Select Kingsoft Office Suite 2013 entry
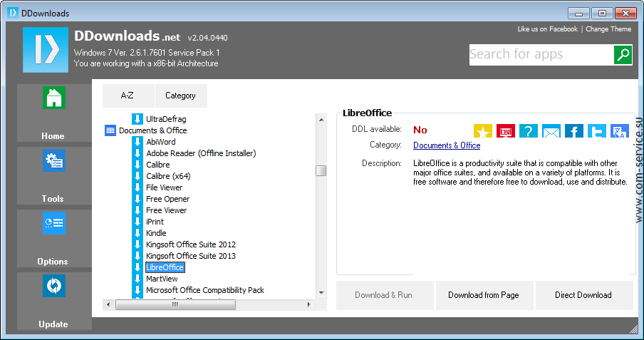The height and width of the screenshot is (340, 644). point(191,256)
